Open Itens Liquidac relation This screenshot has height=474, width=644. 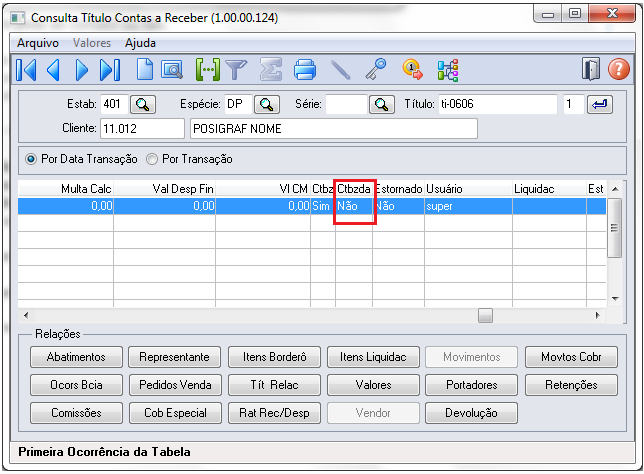(373, 357)
